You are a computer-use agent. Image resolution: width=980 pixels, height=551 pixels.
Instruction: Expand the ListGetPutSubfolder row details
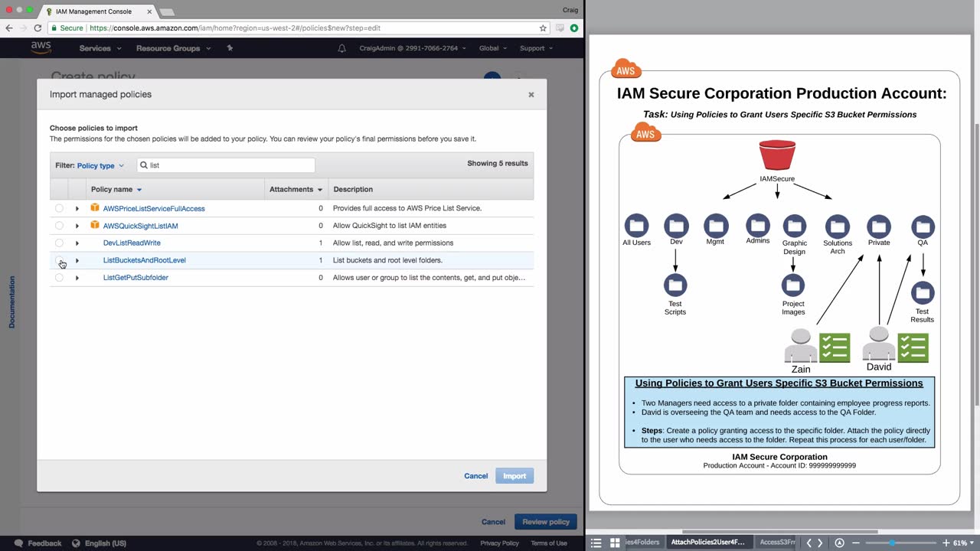(x=77, y=278)
